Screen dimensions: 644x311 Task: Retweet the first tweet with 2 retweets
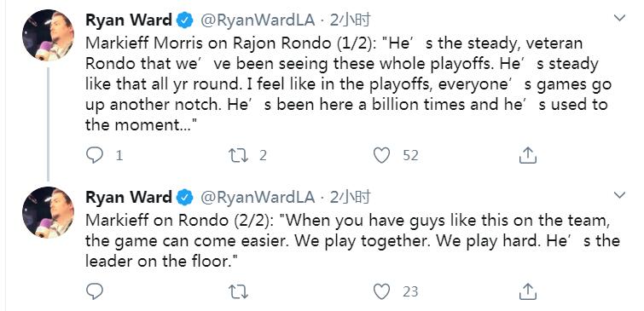pyautogui.click(x=238, y=155)
